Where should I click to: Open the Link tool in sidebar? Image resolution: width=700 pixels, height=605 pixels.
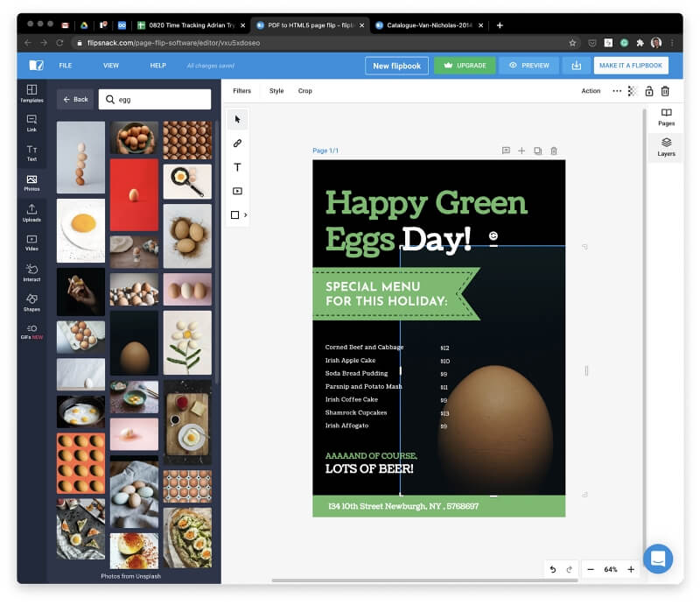point(31,123)
